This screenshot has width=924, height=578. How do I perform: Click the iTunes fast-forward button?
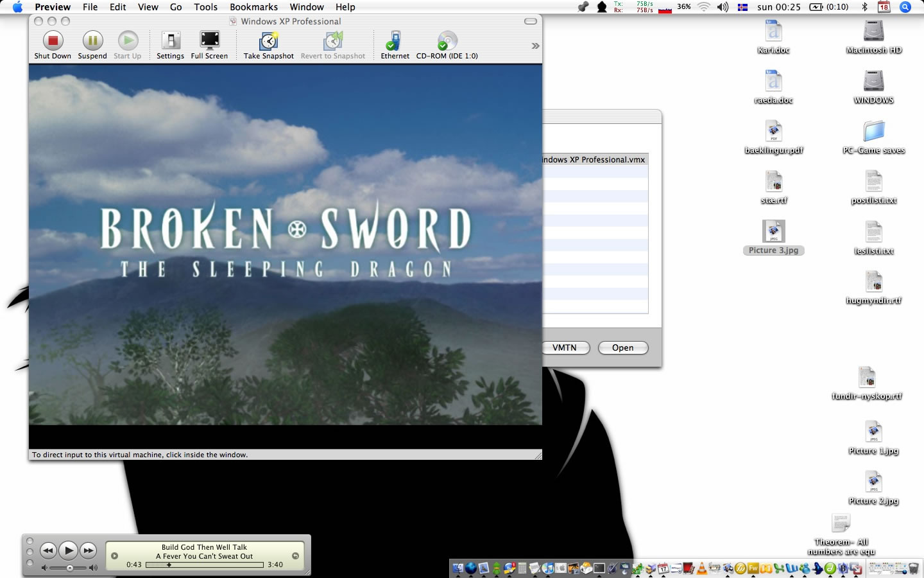click(88, 550)
